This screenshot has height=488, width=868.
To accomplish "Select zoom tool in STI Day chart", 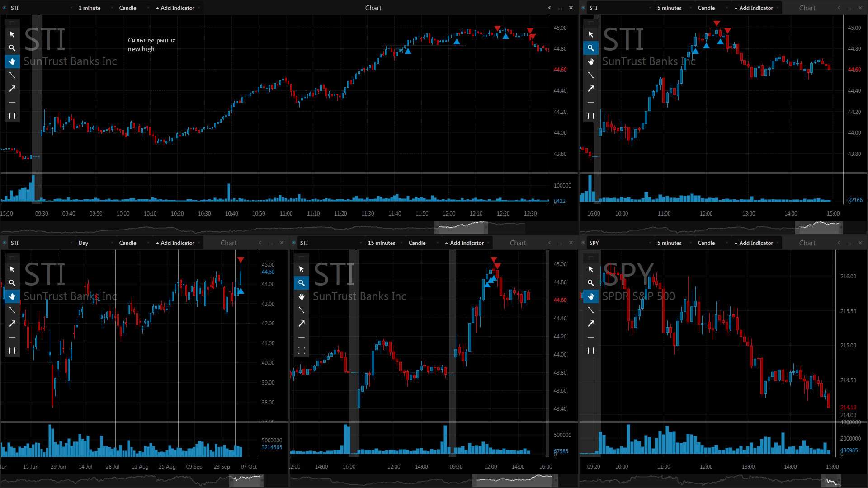I will 12,283.
